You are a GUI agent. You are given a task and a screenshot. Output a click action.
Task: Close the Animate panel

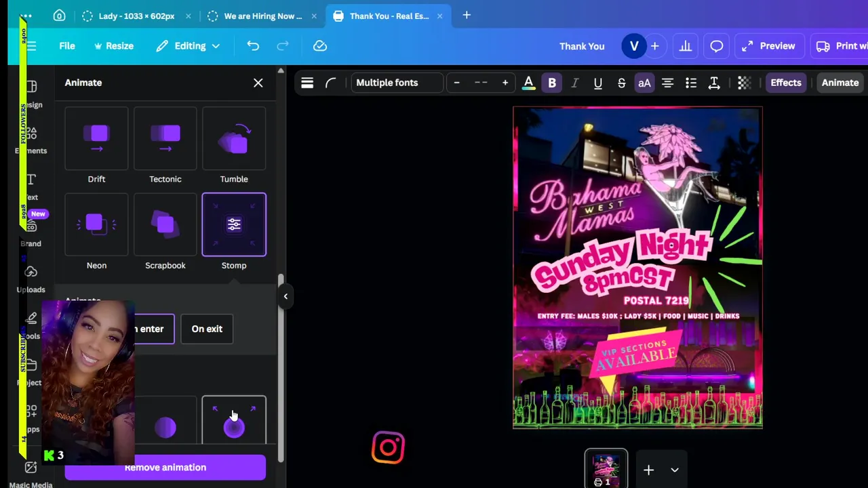coord(258,83)
